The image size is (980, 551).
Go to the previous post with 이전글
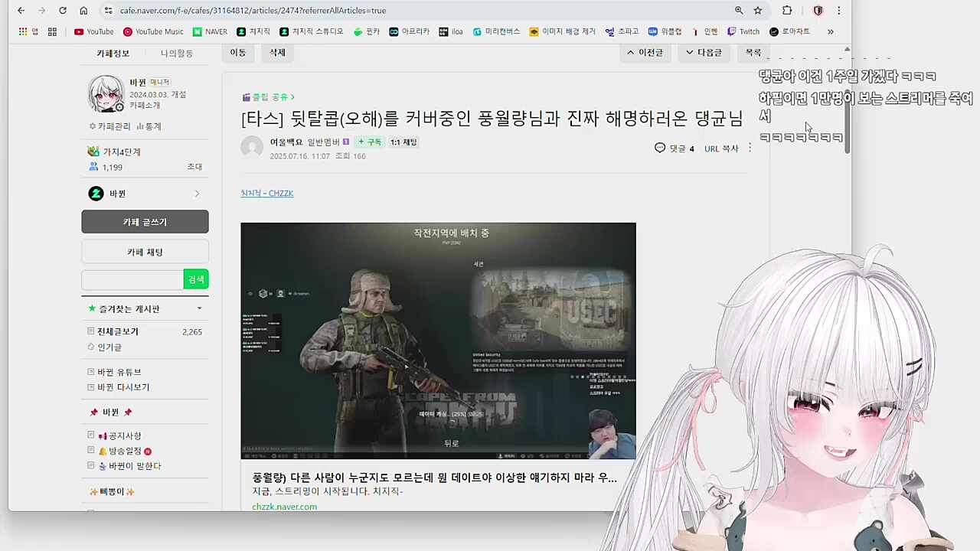[645, 53]
